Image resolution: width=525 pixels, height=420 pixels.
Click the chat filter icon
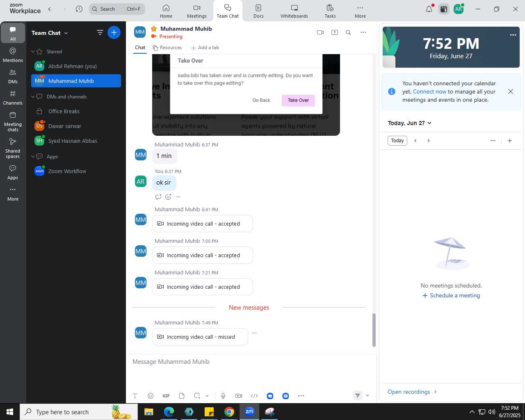click(100, 32)
